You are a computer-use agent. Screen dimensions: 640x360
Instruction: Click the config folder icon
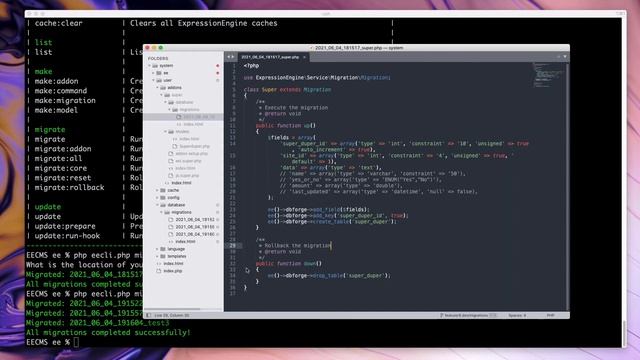[x=163, y=198]
